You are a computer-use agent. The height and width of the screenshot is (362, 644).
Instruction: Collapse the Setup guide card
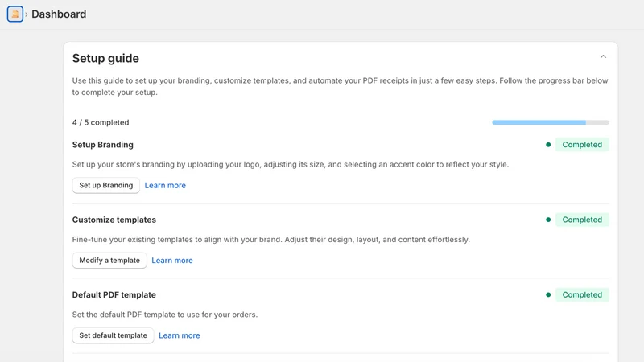(x=603, y=56)
